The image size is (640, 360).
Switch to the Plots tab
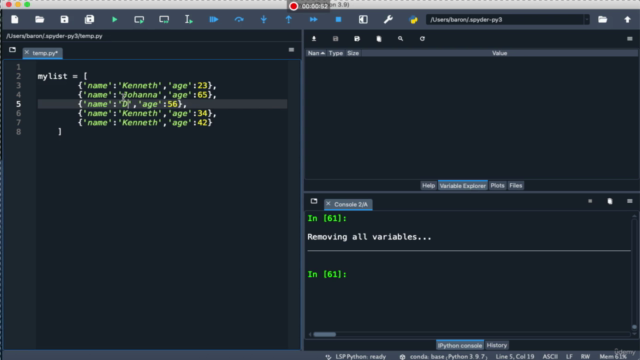coord(497,186)
